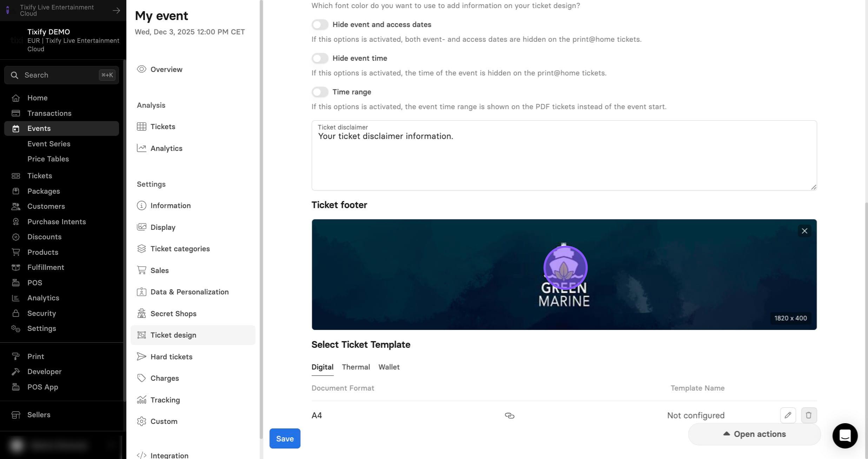Remove the ticket footer image with X
This screenshot has width=868, height=459.
(x=804, y=231)
